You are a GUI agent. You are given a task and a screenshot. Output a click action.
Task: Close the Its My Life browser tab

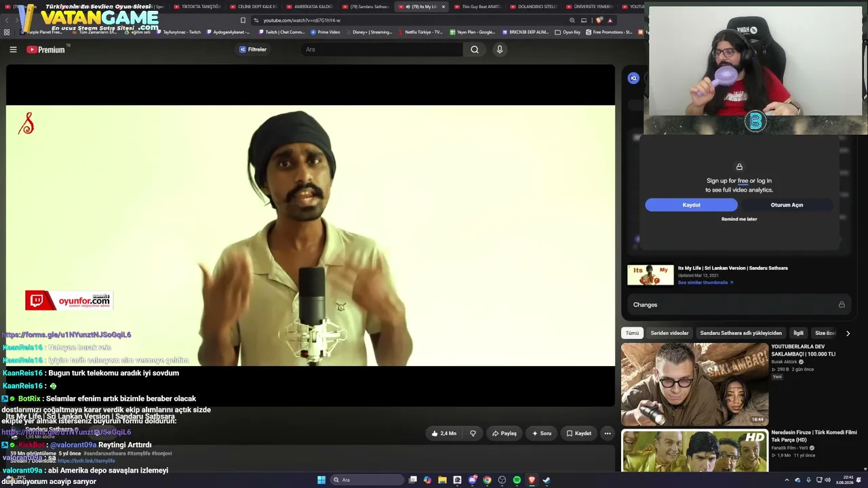pyautogui.click(x=443, y=7)
